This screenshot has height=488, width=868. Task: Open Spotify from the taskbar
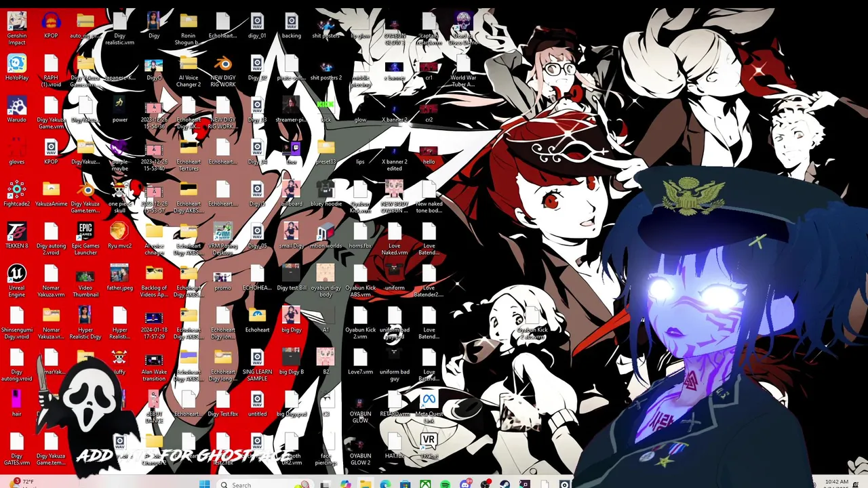click(445, 484)
